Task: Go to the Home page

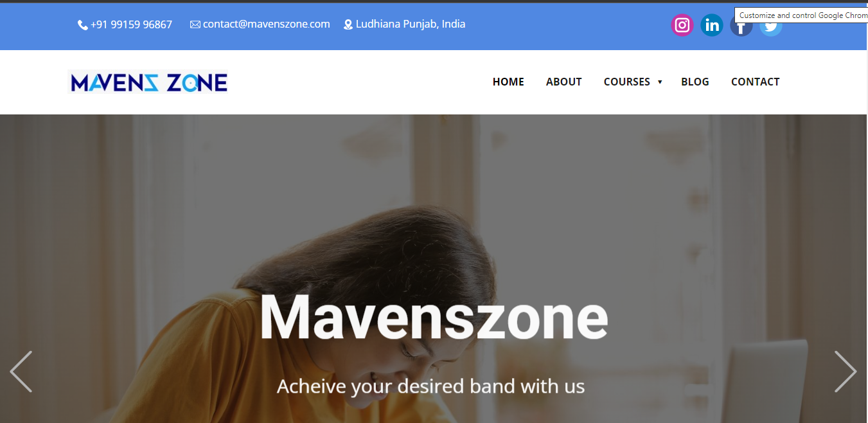Action: (508, 82)
